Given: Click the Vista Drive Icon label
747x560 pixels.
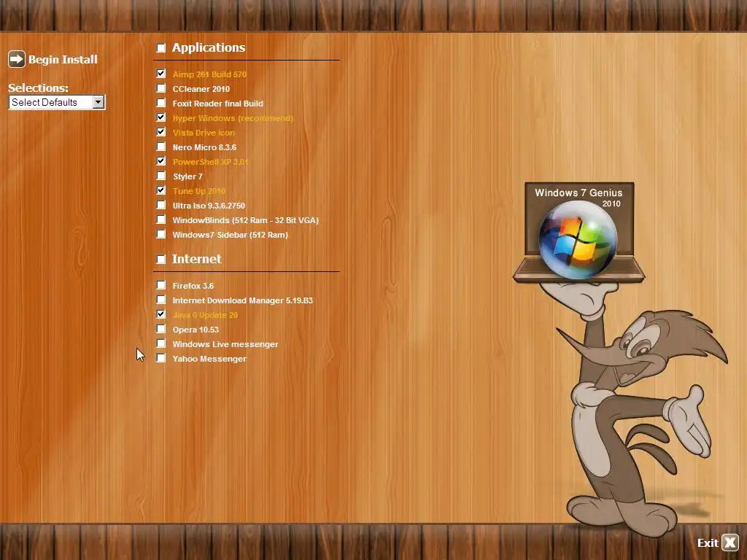Looking at the screenshot, I should (204, 133).
